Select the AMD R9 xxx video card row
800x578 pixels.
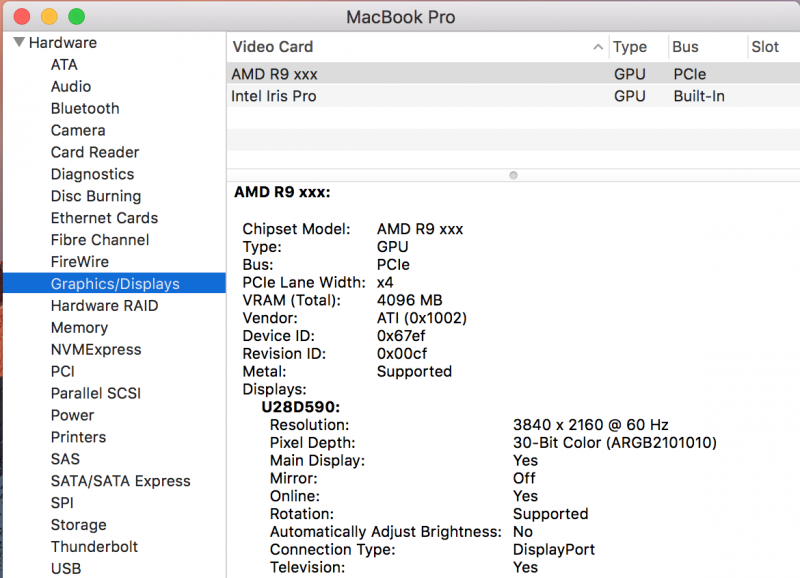pyautogui.click(x=513, y=74)
